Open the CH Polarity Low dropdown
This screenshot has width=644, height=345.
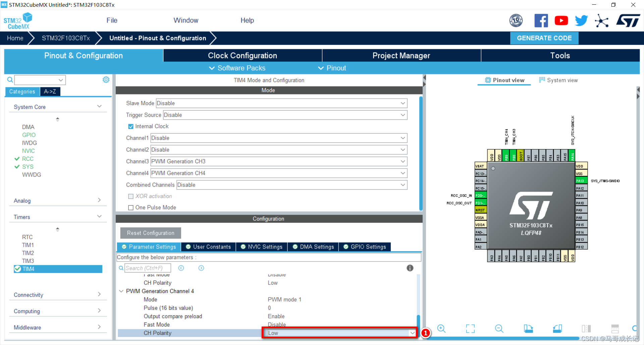(342, 333)
